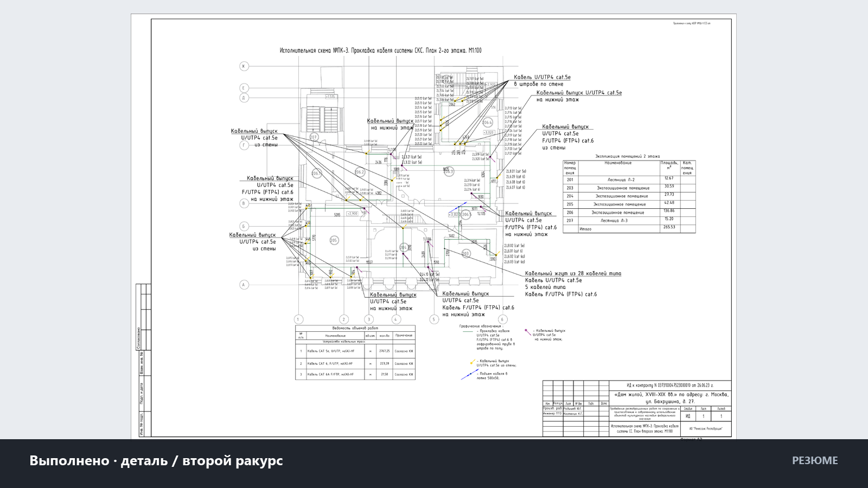
Task: Select room marker 206.4 on the plan
Action: (488, 123)
